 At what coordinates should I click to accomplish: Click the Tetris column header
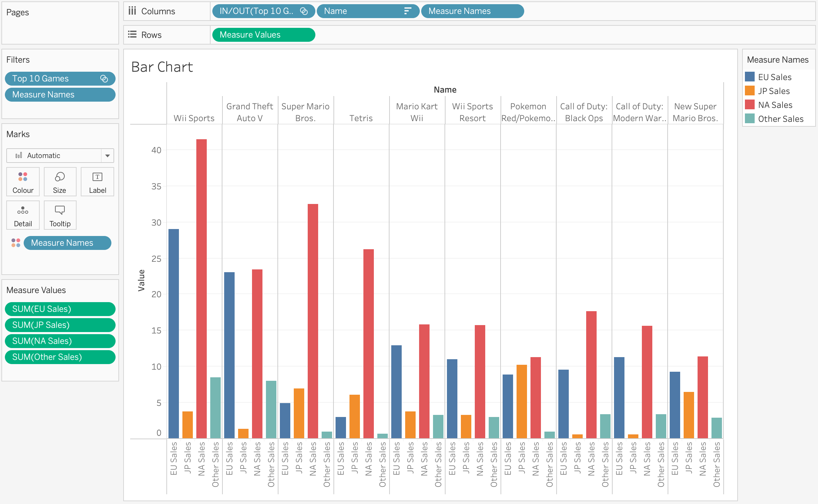coord(361,118)
